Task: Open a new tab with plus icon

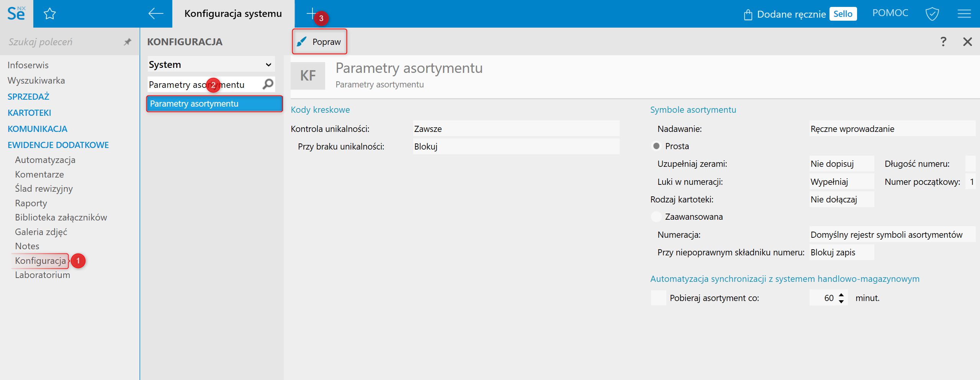Action: pos(312,13)
